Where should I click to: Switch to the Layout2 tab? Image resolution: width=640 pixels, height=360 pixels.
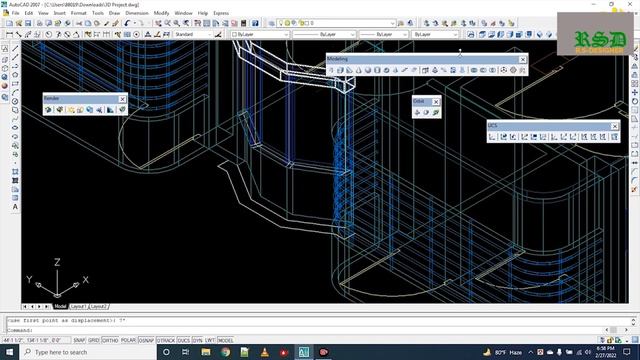coord(98,306)
